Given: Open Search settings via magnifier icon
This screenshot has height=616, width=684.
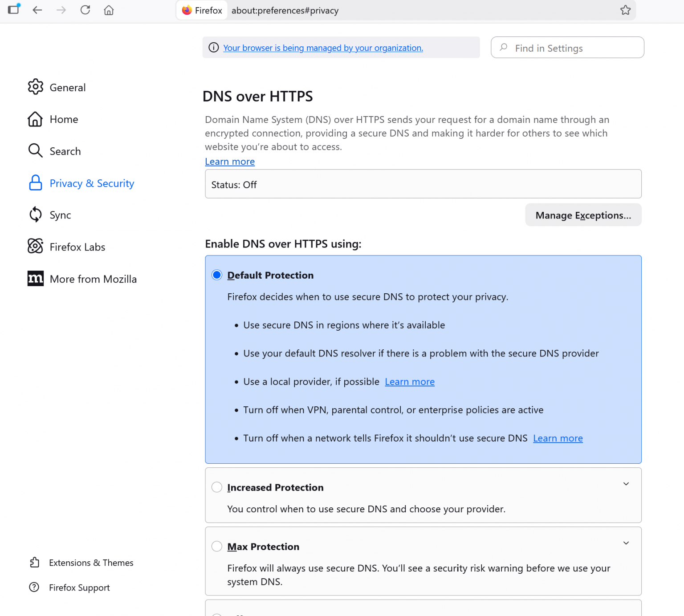Looking at the screenshot, I should point(35,151).
